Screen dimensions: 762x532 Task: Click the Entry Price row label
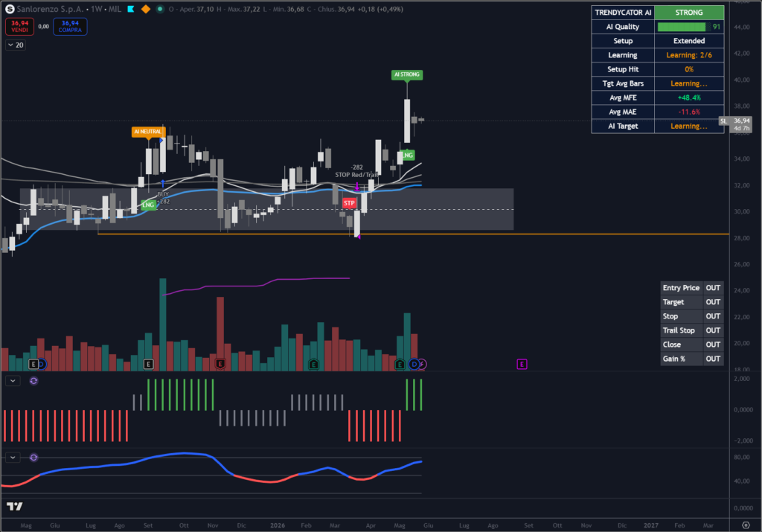click(x=681, y=288)
